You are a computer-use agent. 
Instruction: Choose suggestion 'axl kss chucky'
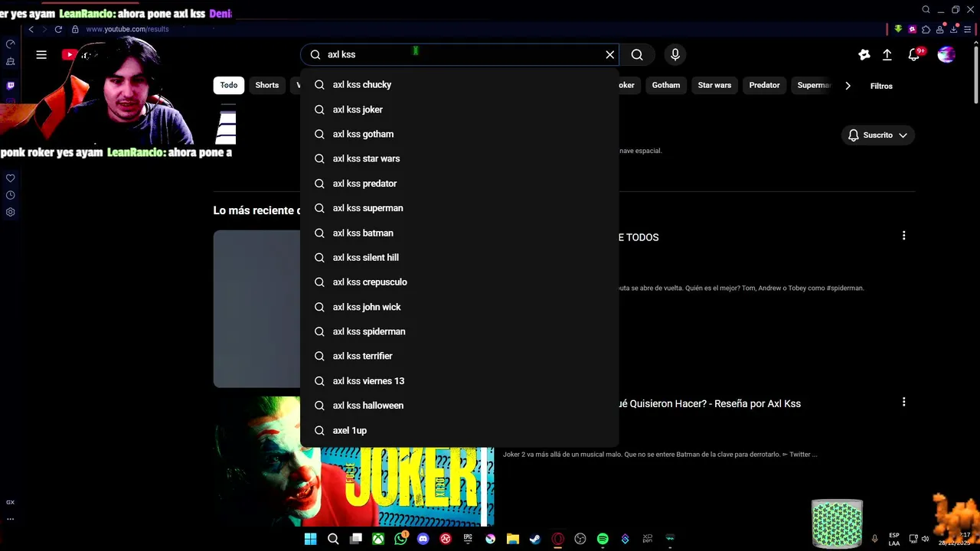[x=459, y=84]
